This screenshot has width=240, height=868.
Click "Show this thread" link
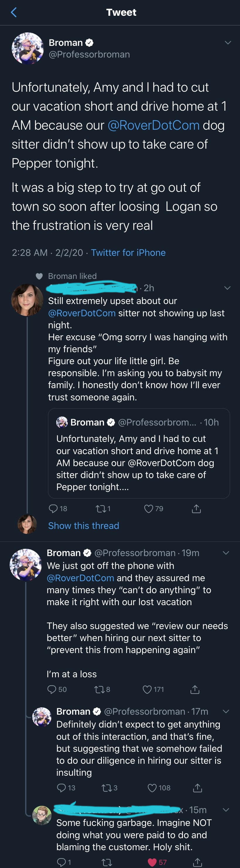pos(83,526)
